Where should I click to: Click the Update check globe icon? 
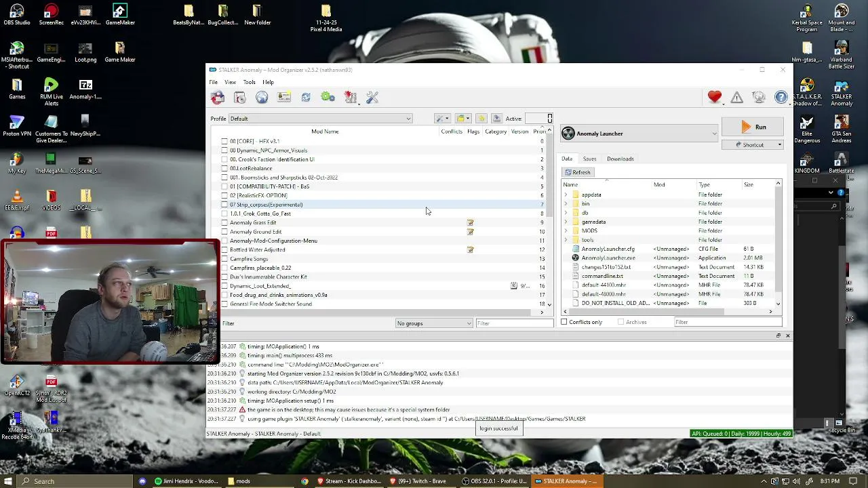759,98
